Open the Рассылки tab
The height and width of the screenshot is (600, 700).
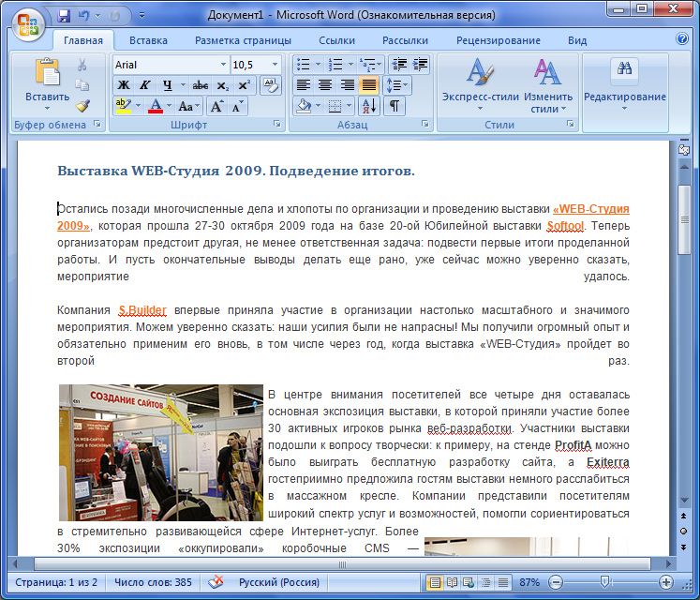[405, 40]
